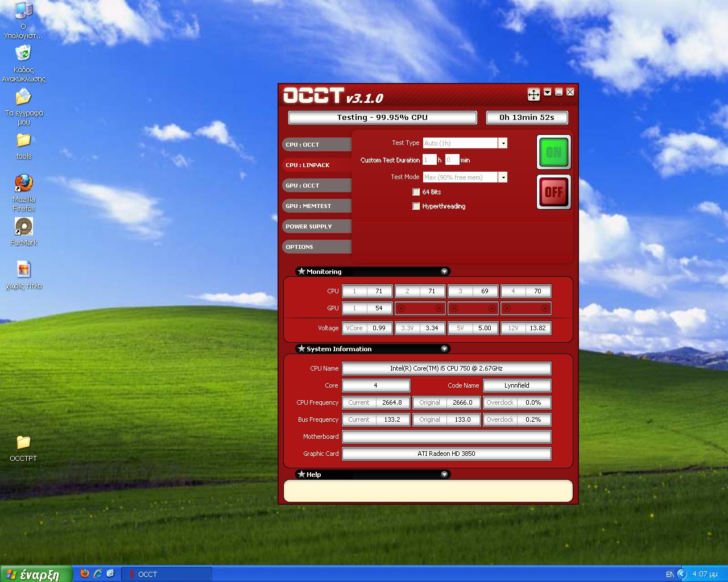728x582 pixels.
Task: Click the System Information star icon
Action: pyautogui.click(x=301, y=349)
